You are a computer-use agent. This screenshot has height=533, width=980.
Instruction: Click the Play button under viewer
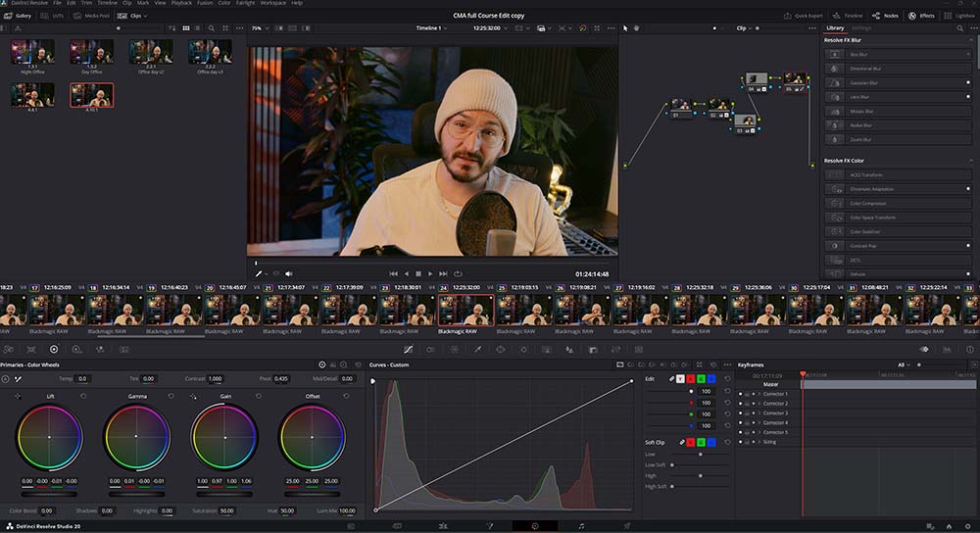coord(430,273)
